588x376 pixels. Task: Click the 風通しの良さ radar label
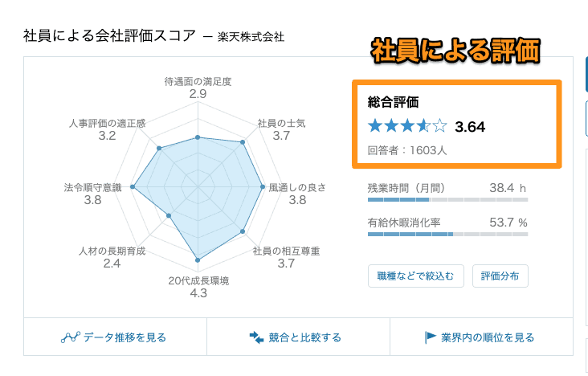(297, 187)
